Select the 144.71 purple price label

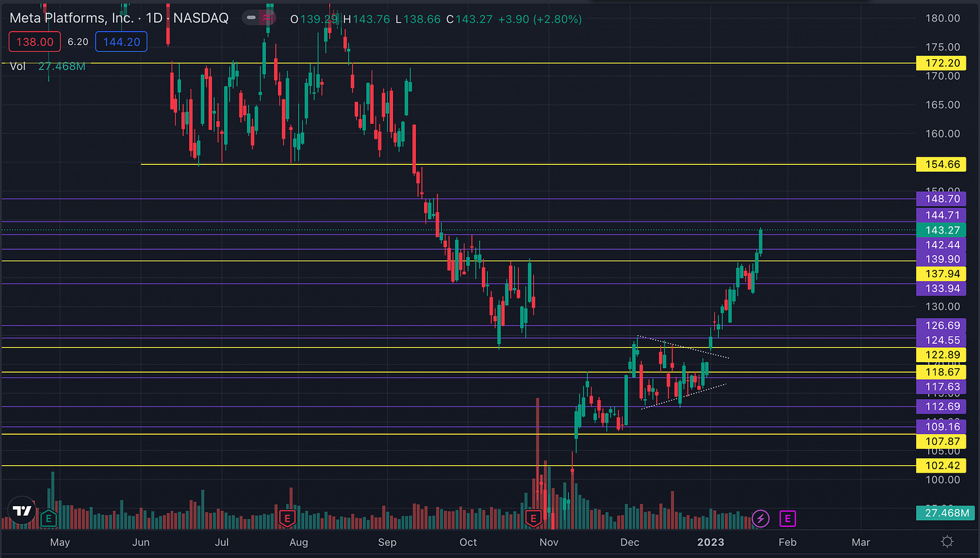[942, 215]
